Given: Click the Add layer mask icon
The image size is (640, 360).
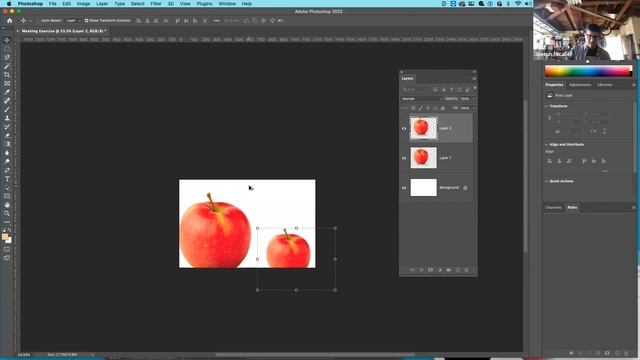Looking at the screenshot, I should pos(430,270).
